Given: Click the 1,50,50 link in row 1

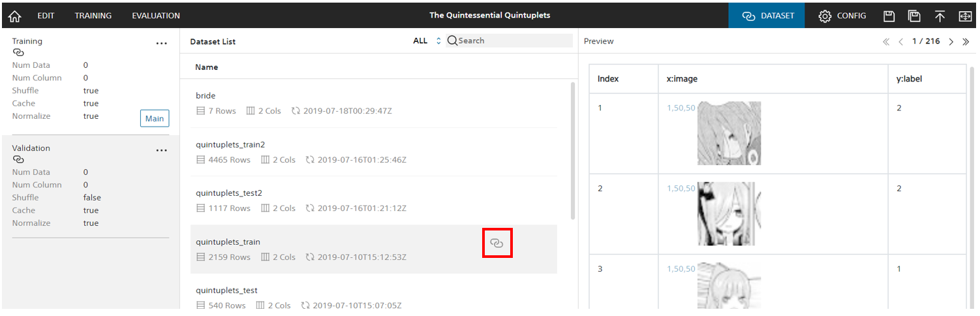Looking at the screenshot, I should pyautogui.click(x=681, y=108).
